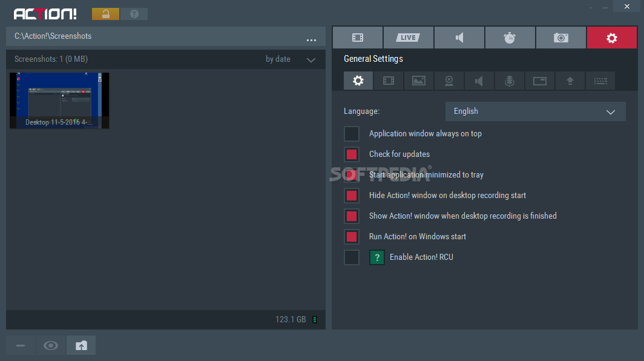
Task: Open the benchmark stopwatch tab
Action: click(x=510, y=38)
